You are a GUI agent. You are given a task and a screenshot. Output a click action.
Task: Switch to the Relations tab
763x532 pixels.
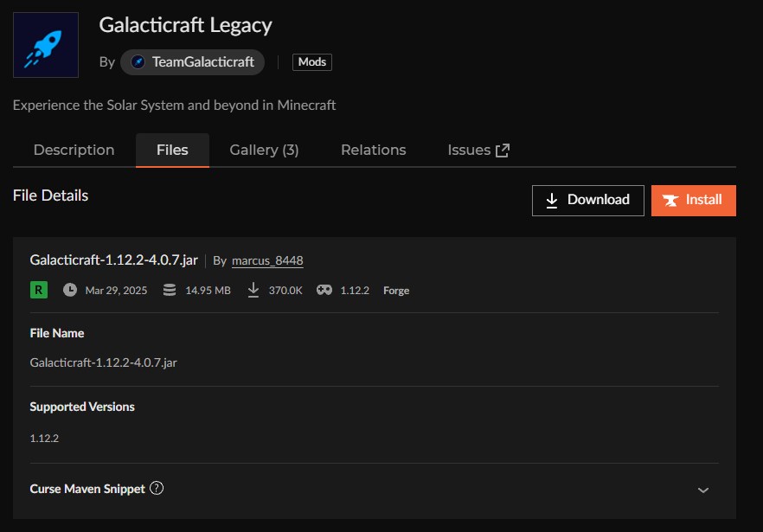[373, 149]
